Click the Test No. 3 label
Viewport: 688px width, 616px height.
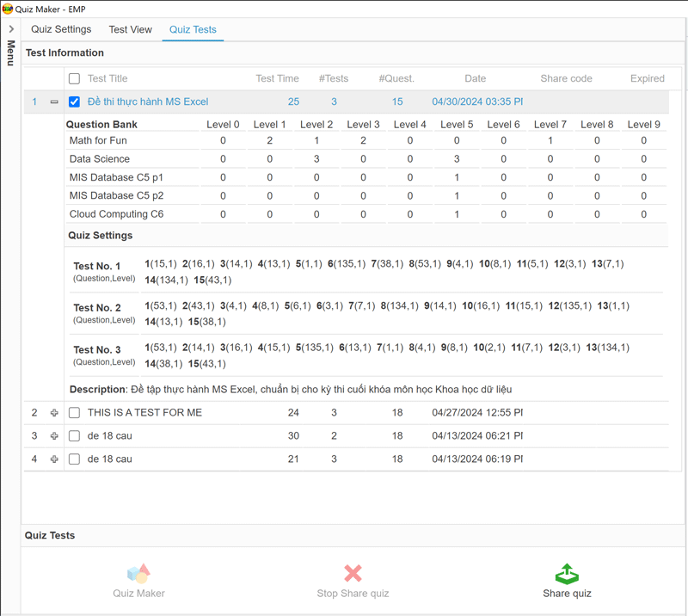click(97, 350)
